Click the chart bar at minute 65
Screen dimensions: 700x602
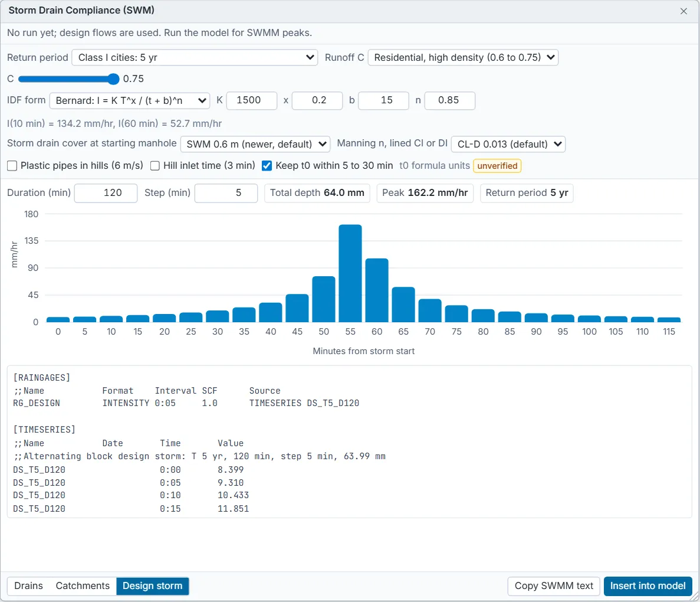point(403,305)
